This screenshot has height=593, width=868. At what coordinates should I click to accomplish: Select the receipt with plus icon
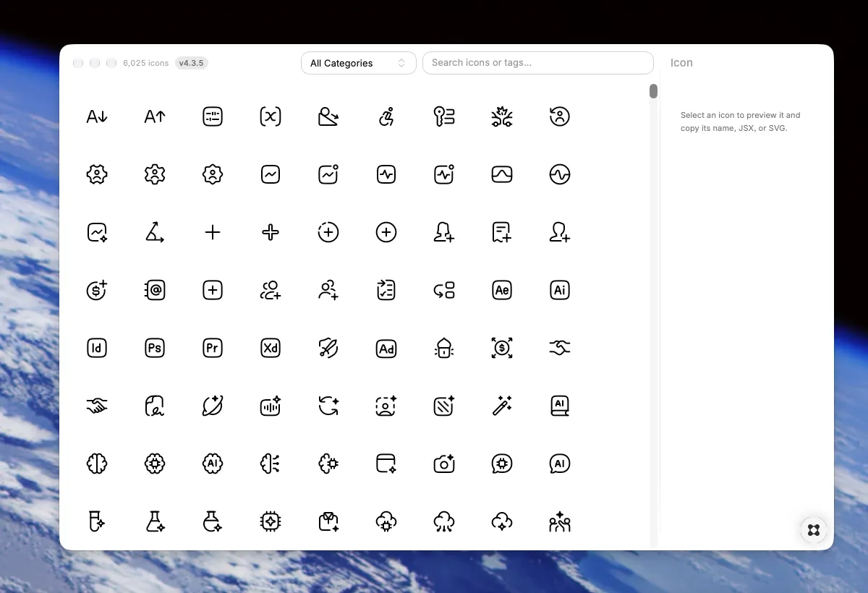502,232
